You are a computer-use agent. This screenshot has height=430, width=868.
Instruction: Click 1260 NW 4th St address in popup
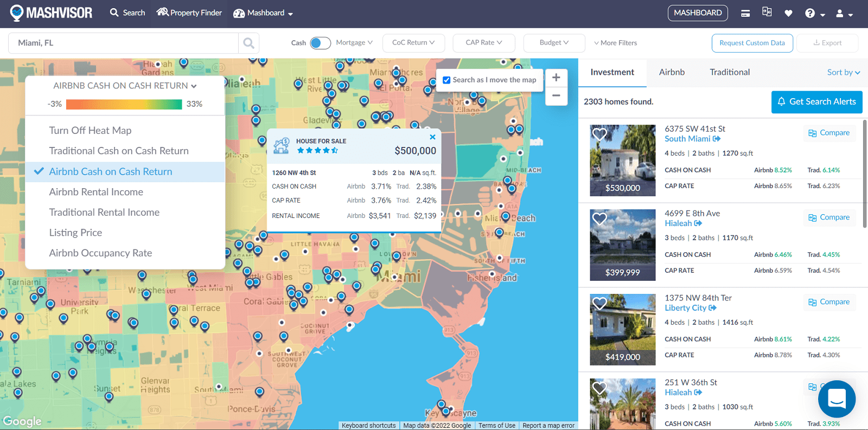click(294, 173)
